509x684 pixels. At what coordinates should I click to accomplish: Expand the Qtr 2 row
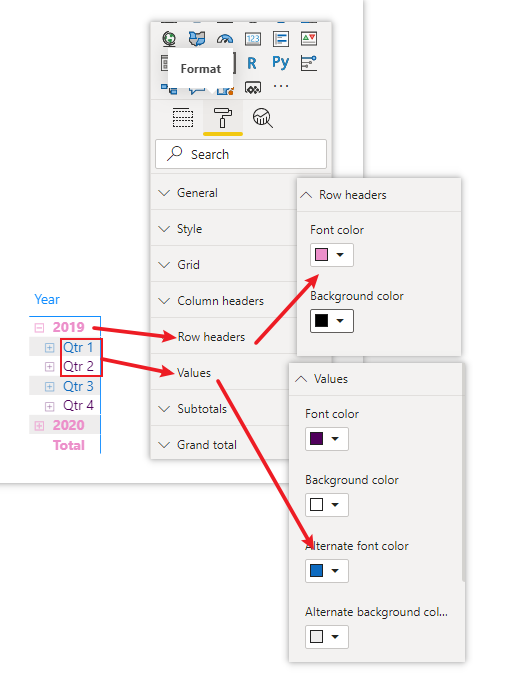click(50, 366)
